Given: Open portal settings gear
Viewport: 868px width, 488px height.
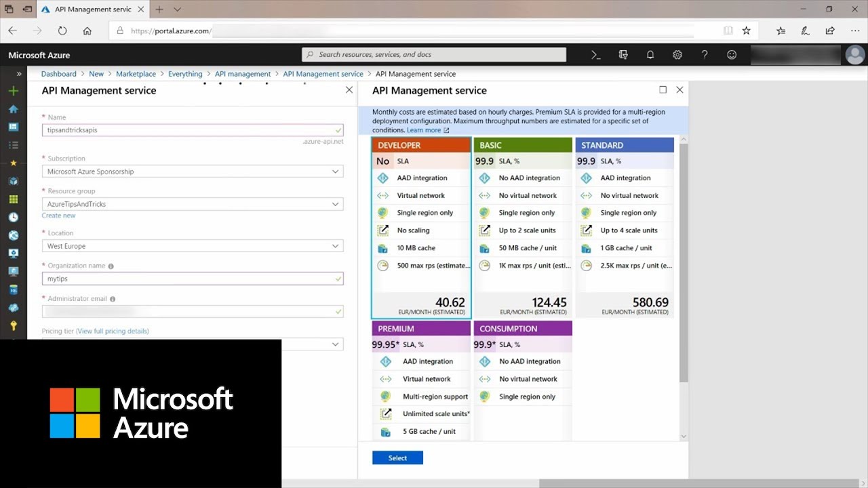Looking at the screenshot, I should tap(677, 55).
